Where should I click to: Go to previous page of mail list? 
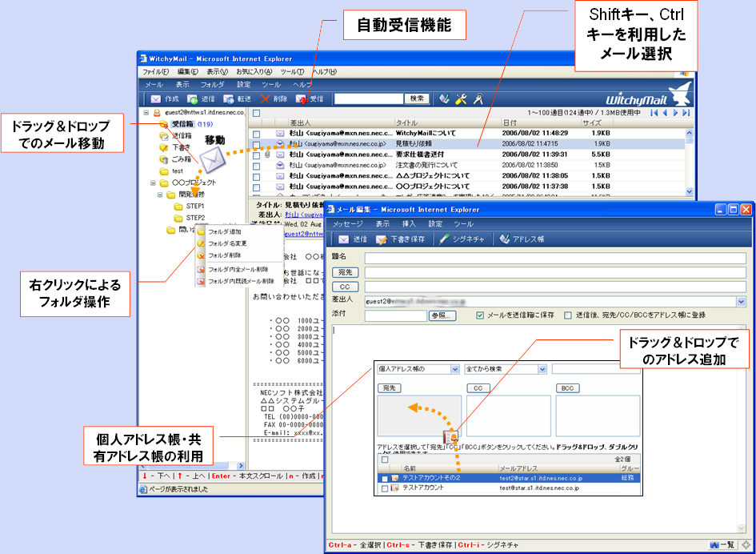[665, 112]
